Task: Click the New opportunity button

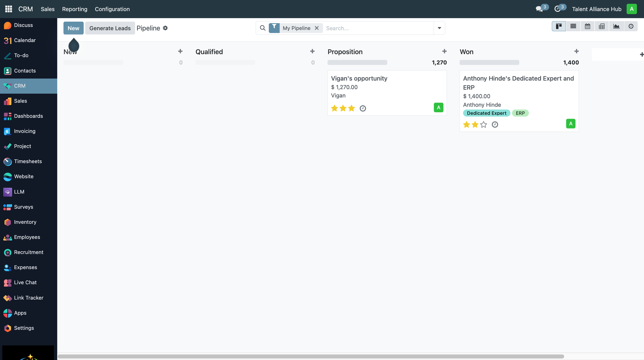Action: click(x=73, y=28)
